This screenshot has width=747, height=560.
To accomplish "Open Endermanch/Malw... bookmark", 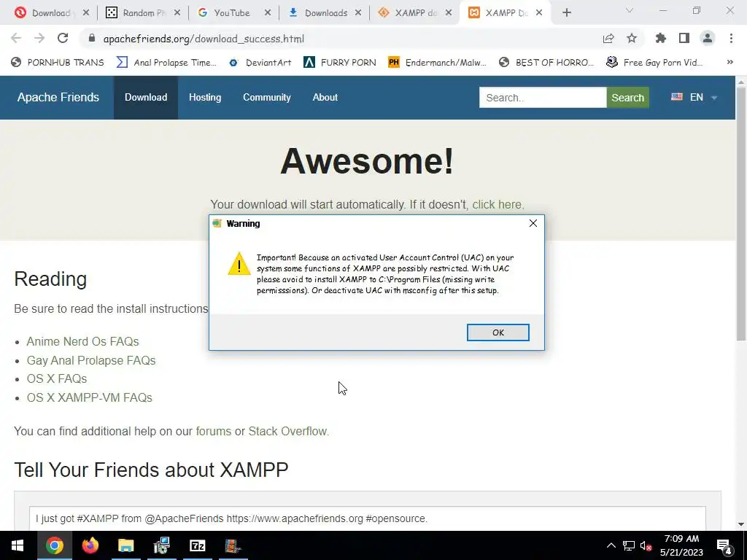I will tap(438, 63).
